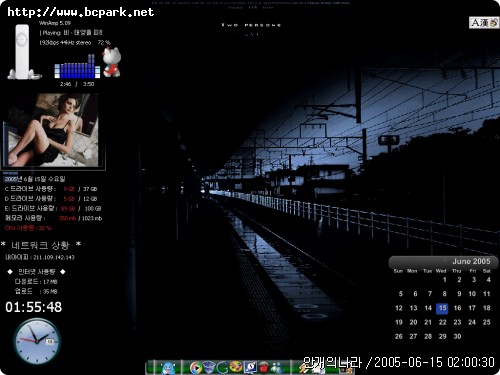Click the 인터넷 사용량 heading
This screenshot has width=500, height=375.
pyautogui.click(x=36, y=272)
